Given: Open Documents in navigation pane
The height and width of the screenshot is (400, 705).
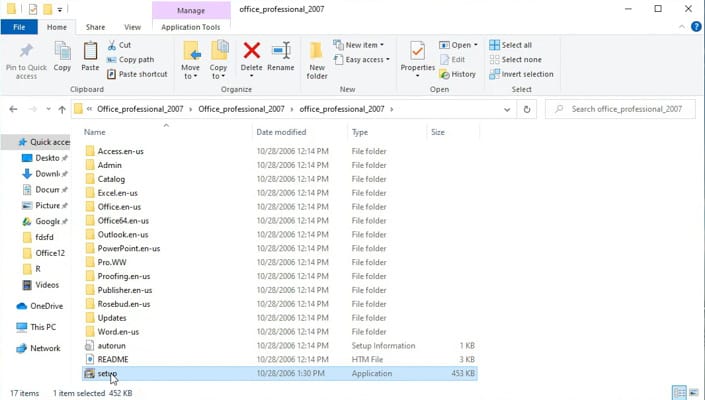Looking at the screenshot, I should pyautogui.click(x=45, y=190).
